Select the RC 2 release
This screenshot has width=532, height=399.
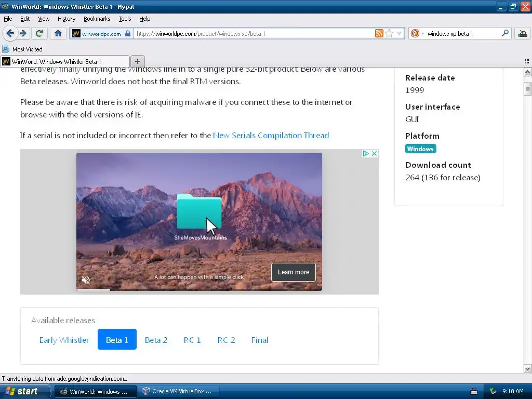pos(226,340)
